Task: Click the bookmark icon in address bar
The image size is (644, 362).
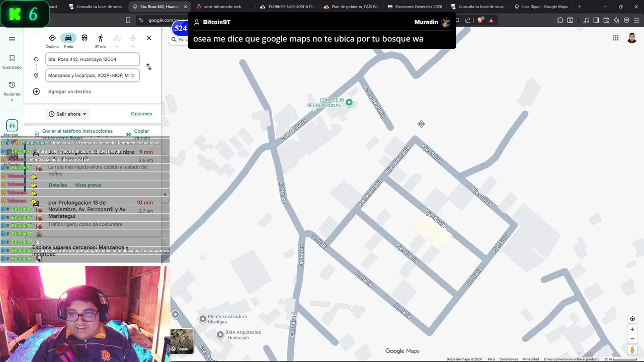Action: [x=128, y=20]
